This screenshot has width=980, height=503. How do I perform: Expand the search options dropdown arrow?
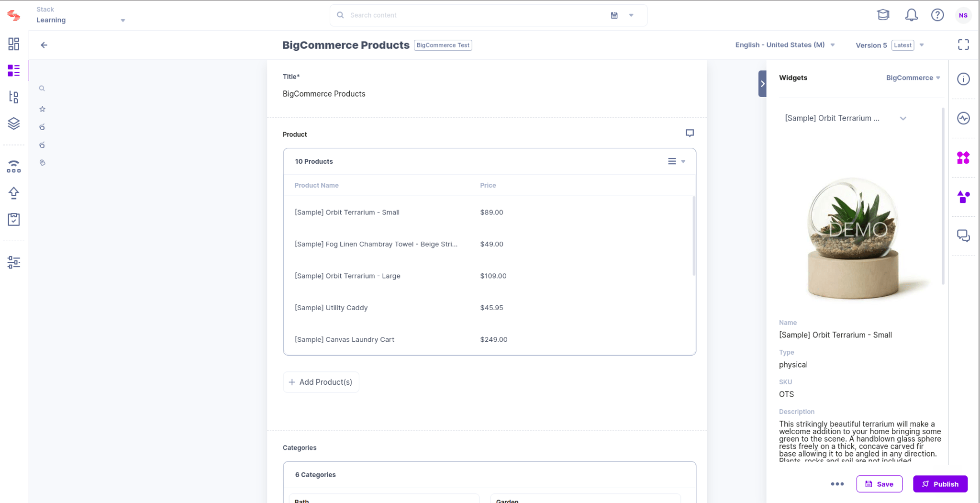pyautogui.click(x=631, y=15)
